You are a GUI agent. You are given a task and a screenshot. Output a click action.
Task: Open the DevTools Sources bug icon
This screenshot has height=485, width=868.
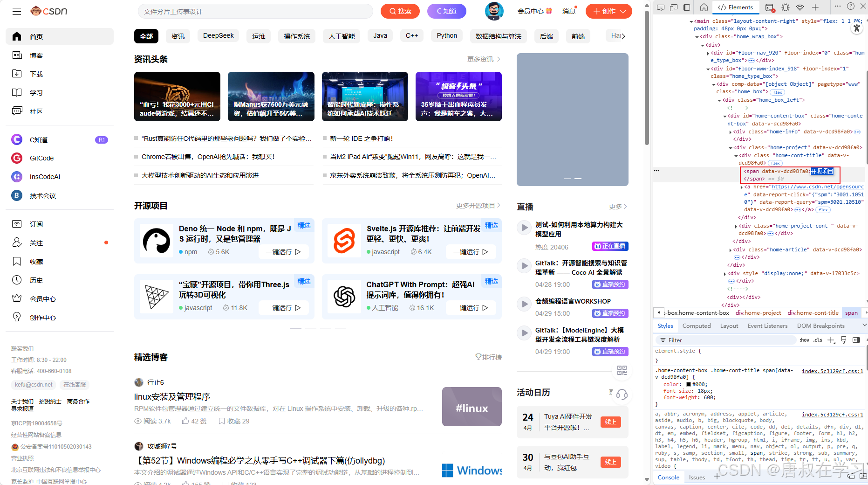(x=786, y=7)
